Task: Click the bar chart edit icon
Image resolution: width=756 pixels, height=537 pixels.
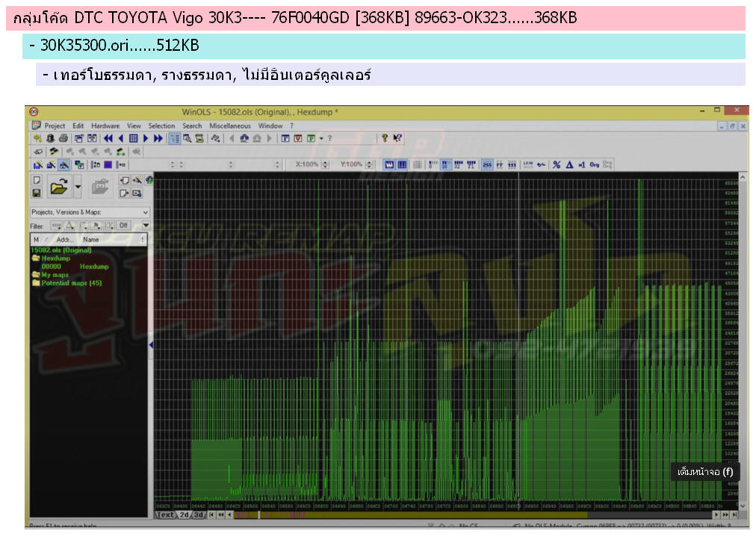Action: 37,165
